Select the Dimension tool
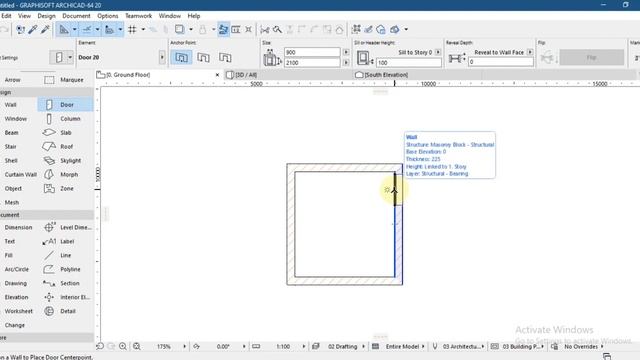 (18, 227)
